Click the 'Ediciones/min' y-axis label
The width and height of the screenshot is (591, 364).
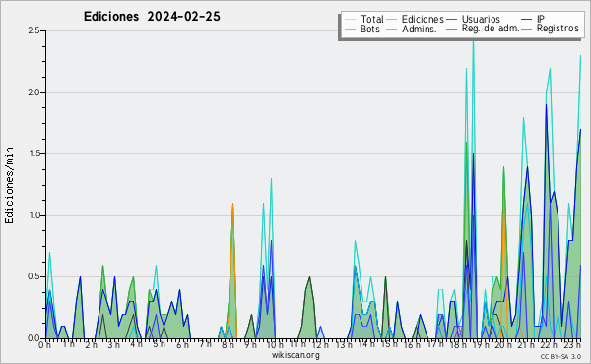(9, 185)
